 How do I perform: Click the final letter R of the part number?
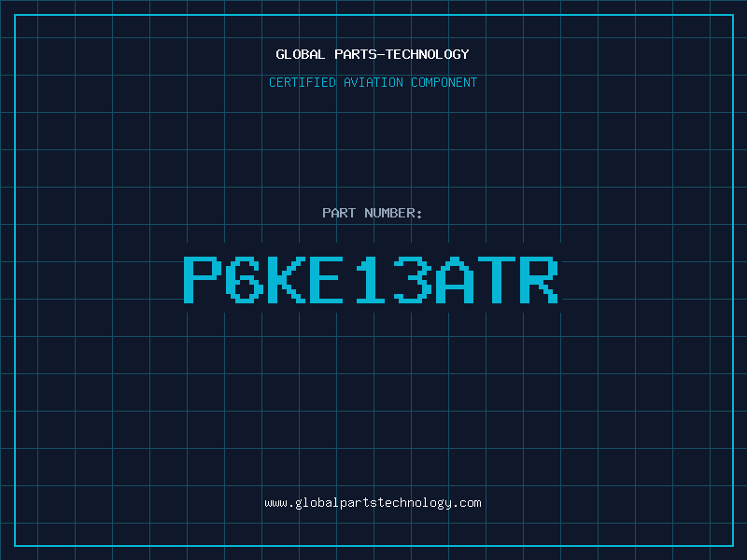click(x=539, y=280)
